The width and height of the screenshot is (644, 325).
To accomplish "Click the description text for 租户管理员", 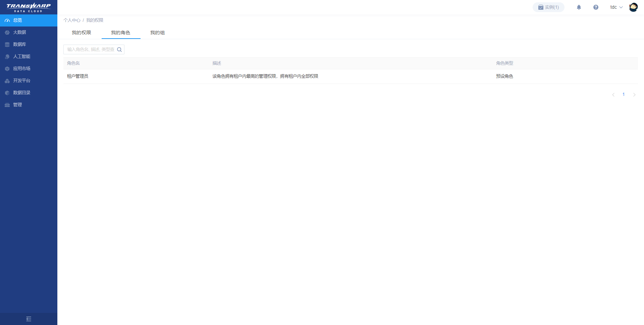I will pos(265,76).
